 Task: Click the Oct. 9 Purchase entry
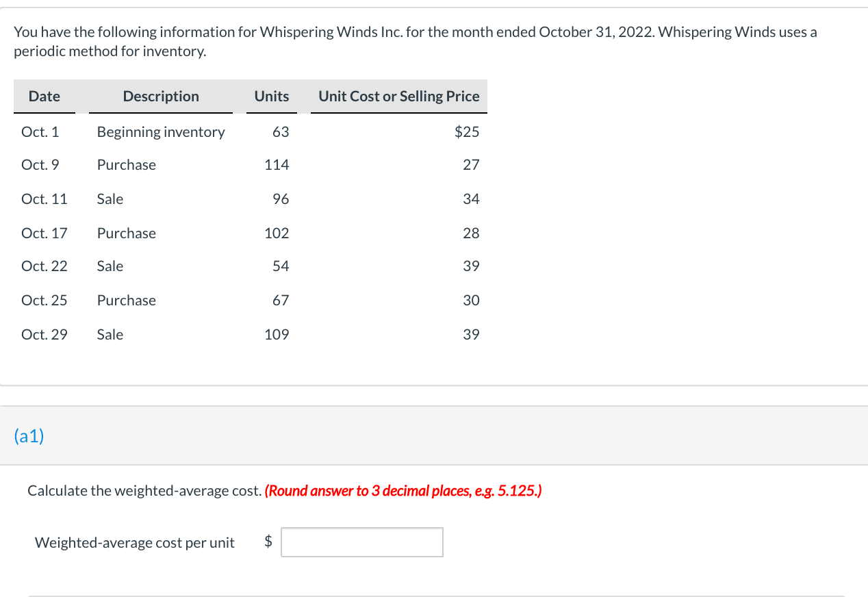(x=126, y=164)
